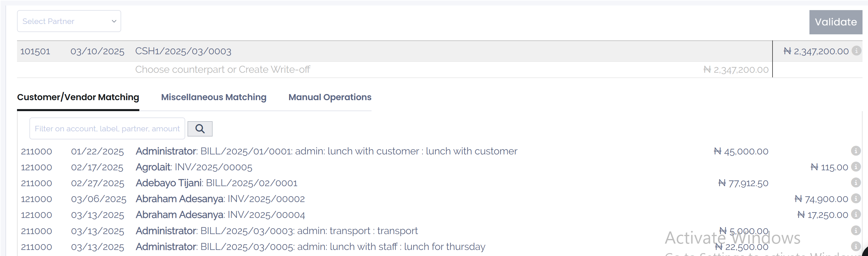Screen dimensions: 868x256
Task: Click info icon on transport bill row
Action: pos(856,231)
